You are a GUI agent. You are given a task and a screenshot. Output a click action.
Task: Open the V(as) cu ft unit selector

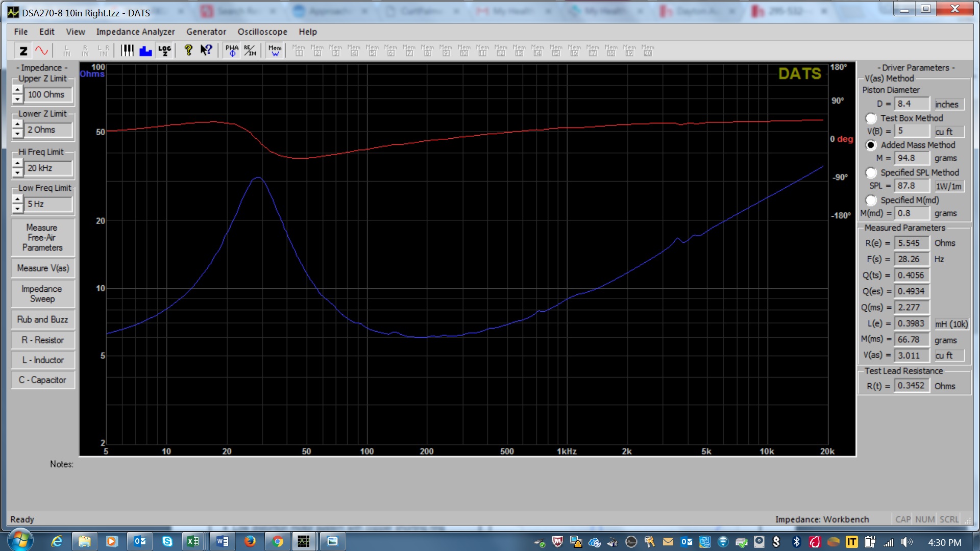point(949,356)
